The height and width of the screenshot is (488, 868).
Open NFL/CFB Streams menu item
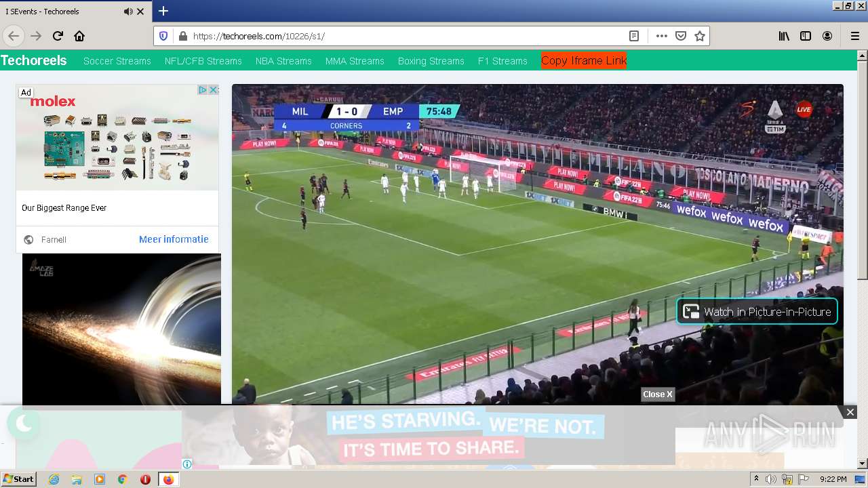tap(203, 61)
